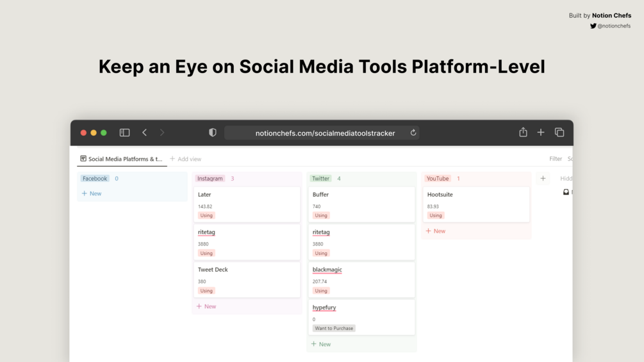Click the privacy shield icon
644x362 pixels.
point(213,133)
